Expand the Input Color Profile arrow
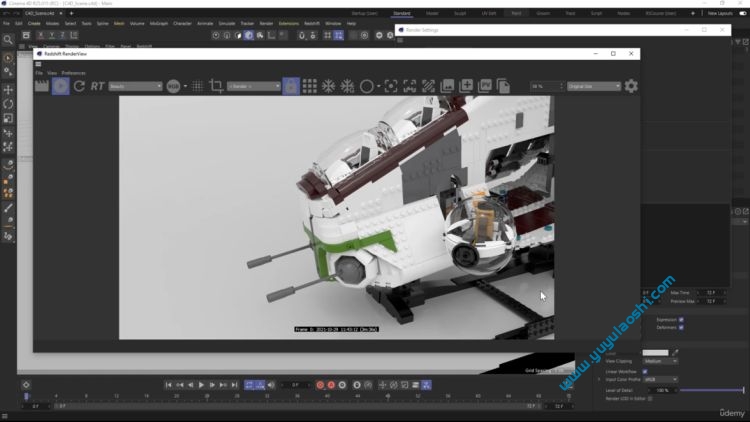This screenshot has width=750, height=422. pyautogui.click(x=599, y=379)
